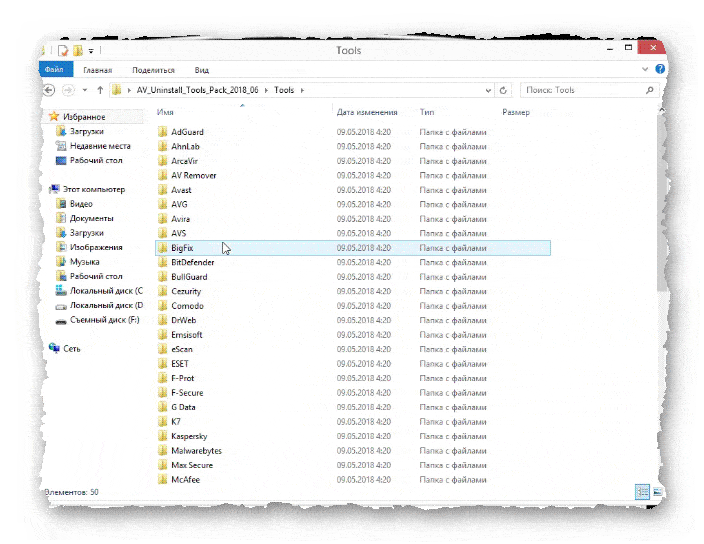Select the BullGuard folder icon
Screen dimensions: 704x544
pyautogui.click(x=163, y=276)
